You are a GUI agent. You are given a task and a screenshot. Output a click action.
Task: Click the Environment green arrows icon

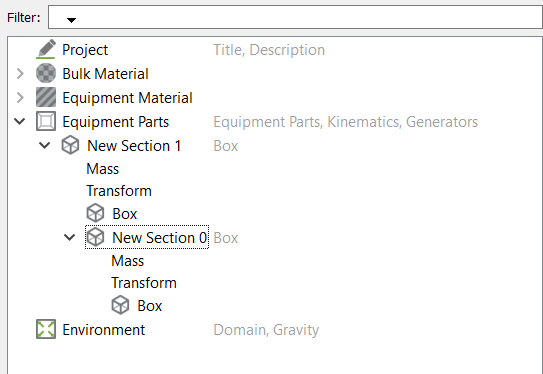(46, 329)
